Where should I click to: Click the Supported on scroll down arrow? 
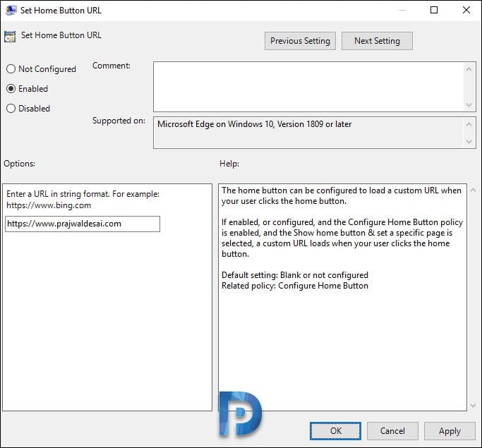coord(469,141)
